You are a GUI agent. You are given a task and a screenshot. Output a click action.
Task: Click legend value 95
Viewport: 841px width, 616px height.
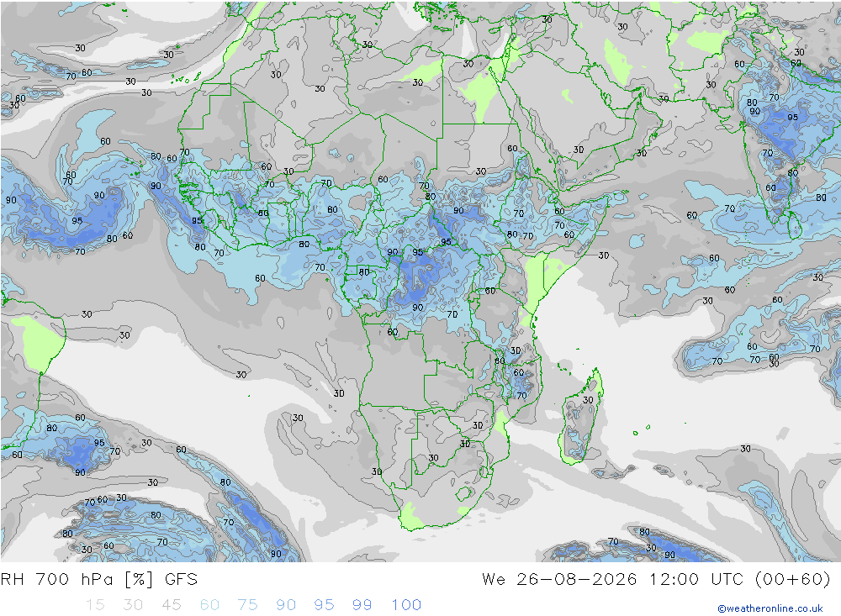(x=324, y=605)
